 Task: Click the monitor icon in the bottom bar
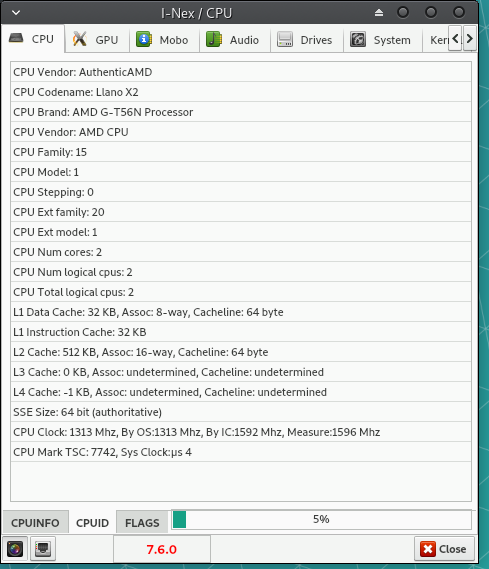pos(43,549)
